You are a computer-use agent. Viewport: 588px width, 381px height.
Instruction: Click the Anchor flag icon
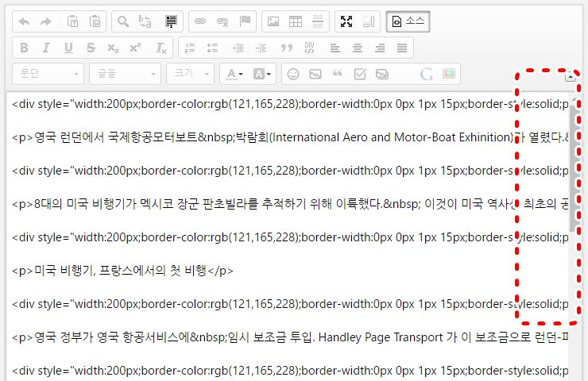click(x=245, y=21)
